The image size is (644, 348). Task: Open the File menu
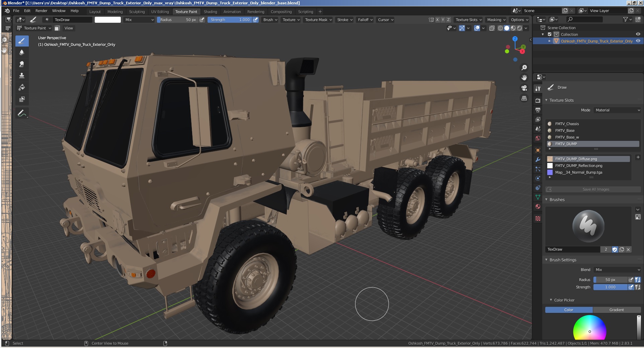(16, 11)
